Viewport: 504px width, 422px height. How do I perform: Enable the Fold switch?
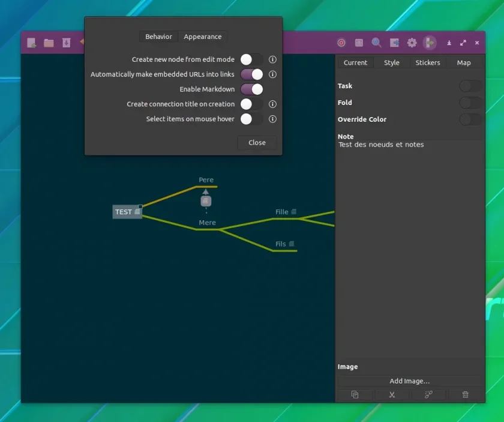coord(470,103)
